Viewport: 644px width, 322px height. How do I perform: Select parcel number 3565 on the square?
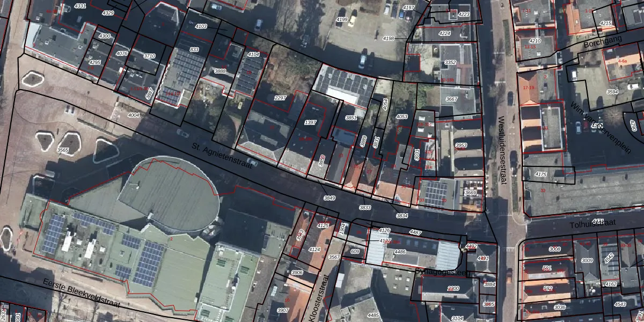[x=63, y=150]
